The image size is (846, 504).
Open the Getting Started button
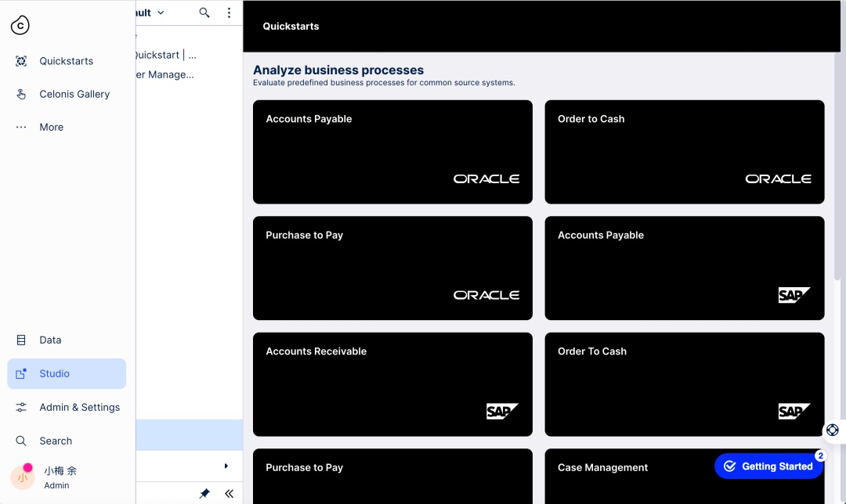(x=768, y=466)
